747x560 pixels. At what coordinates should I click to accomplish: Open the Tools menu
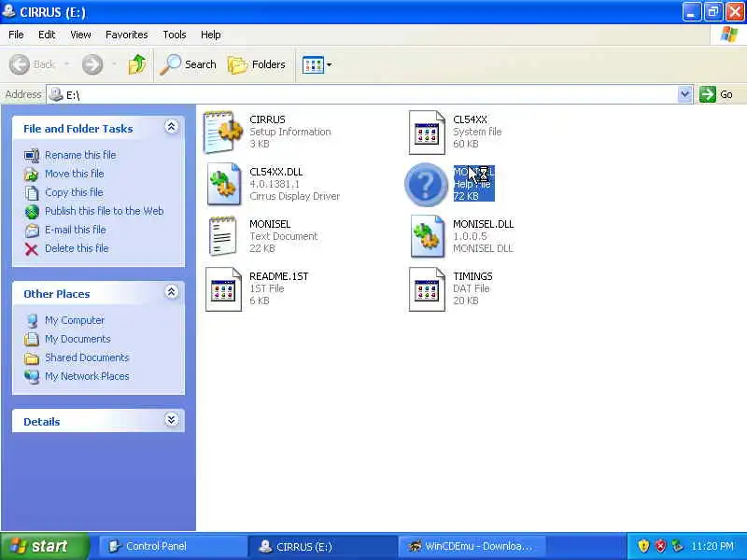click(175, 35)
